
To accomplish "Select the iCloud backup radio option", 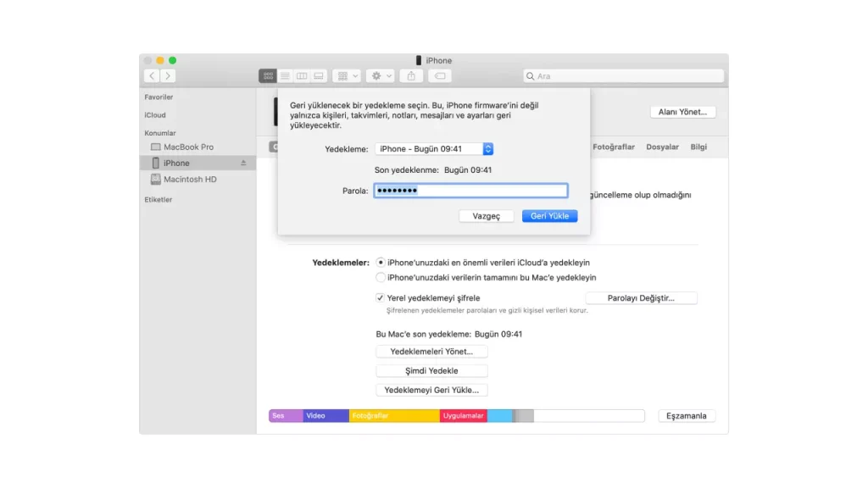I will 381,263.
